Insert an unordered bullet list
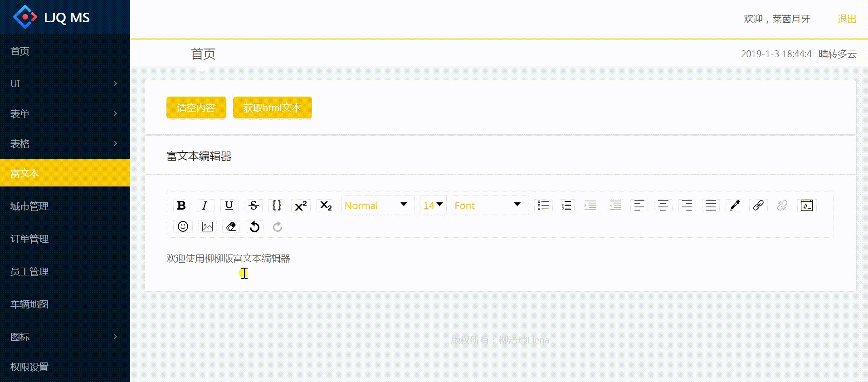Image resolution: width=868 pixels, height=382 pixels. 543,206
